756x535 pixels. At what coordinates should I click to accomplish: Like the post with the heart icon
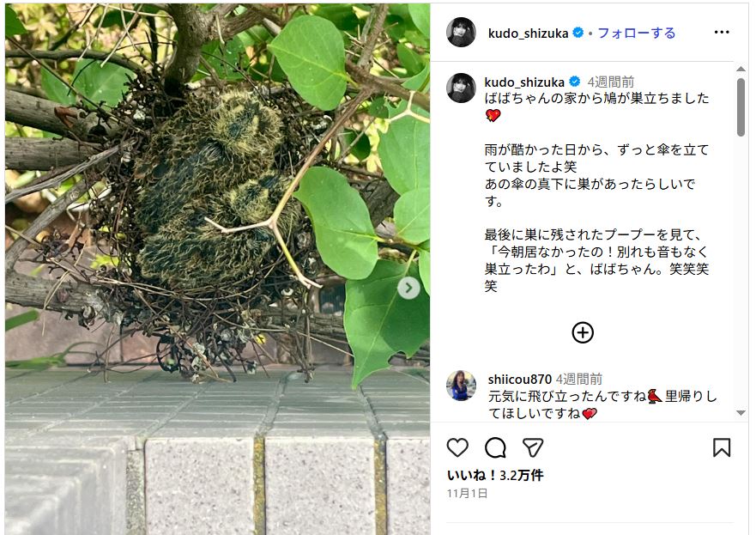click(457, 447)
